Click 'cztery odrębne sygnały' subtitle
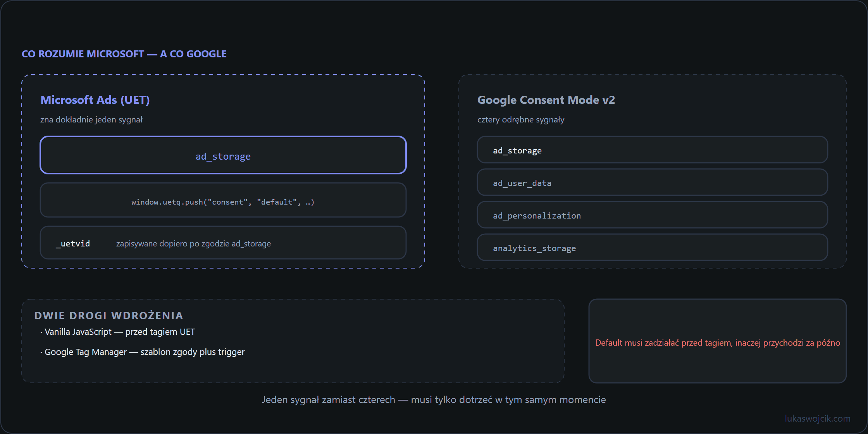This screenshot has height=434, width=868. click(x=521, y=119)
